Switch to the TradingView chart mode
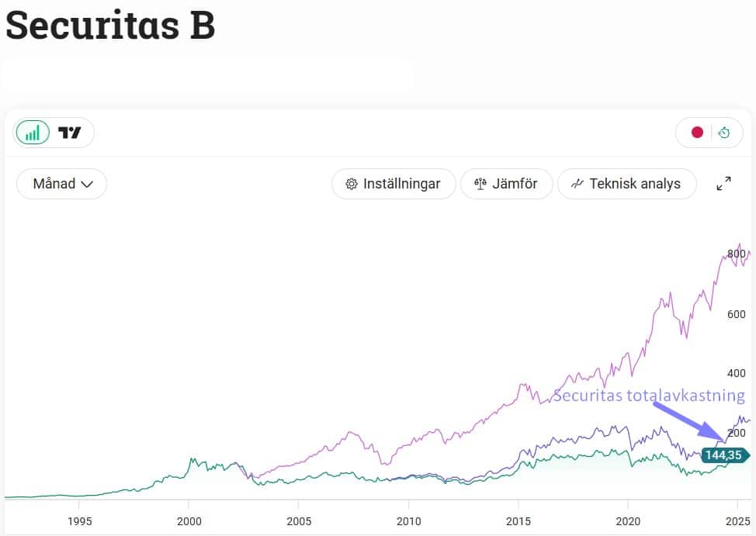The height and width of the screenshot is (536, 756). click(70, 133)
